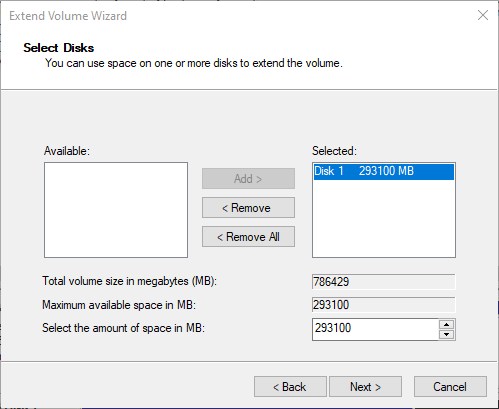Viewport: 499px width, 409px height.
Task: Go back using the Back button
Action: [x=290, y=387]
